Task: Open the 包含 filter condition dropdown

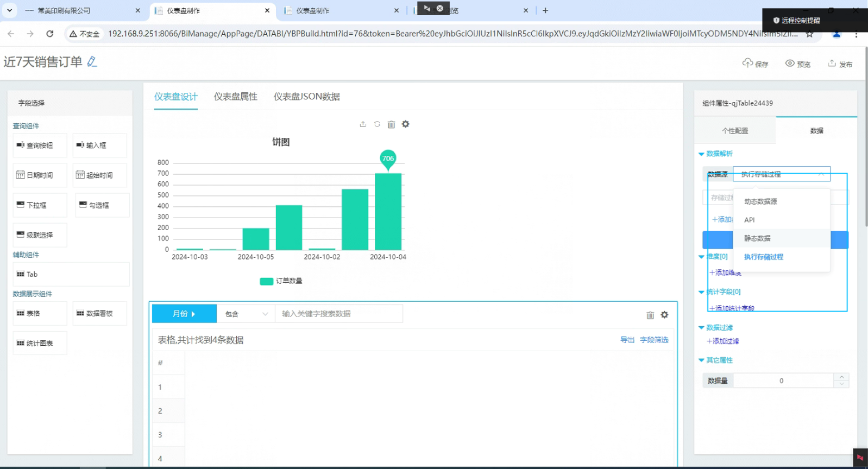Action: (x=246, y=314)
